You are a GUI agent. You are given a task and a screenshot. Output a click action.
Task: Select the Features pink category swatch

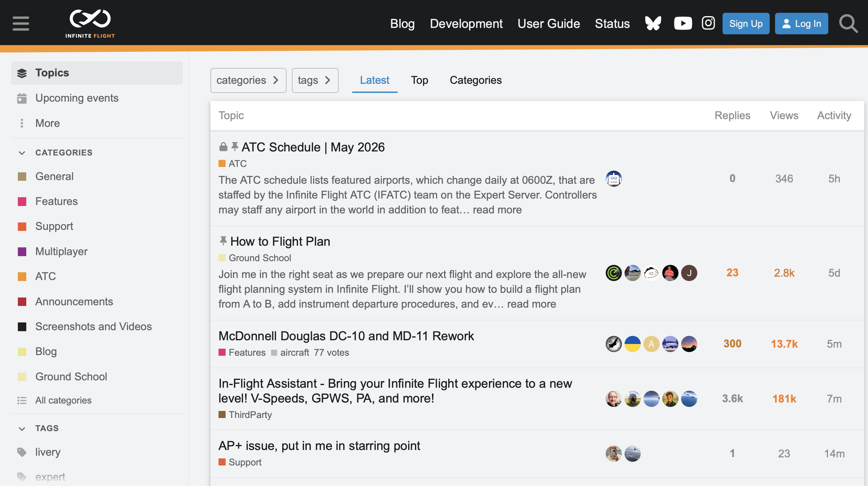22,201
